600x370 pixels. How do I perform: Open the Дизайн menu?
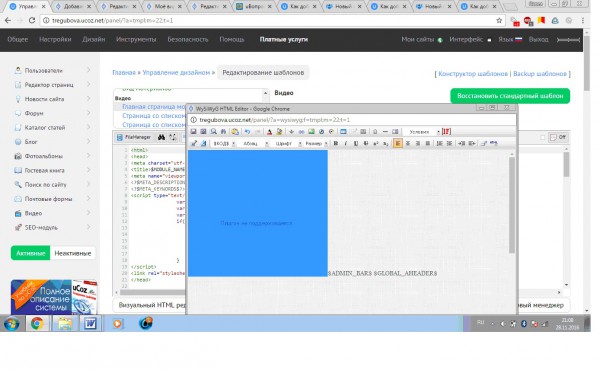click(x=93, y=39)
